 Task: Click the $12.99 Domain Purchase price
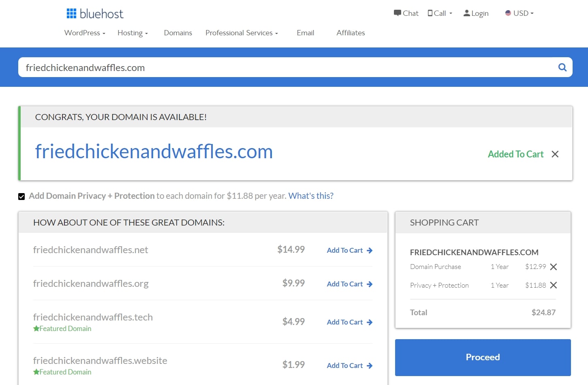(536, 267)
